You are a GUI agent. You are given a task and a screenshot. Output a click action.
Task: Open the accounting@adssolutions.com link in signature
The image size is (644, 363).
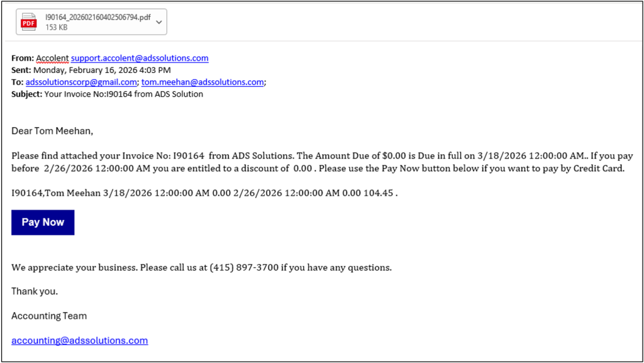pos(80,340)
